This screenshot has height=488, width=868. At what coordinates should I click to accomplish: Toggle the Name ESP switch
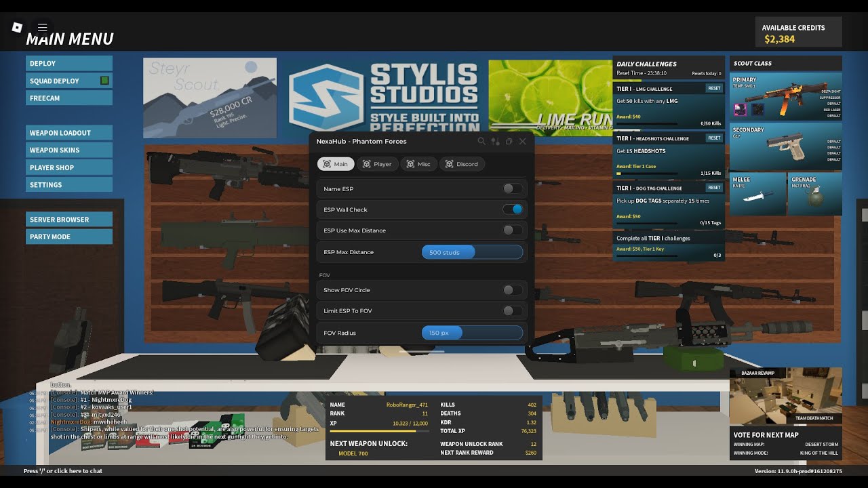[x=513, y=189]
